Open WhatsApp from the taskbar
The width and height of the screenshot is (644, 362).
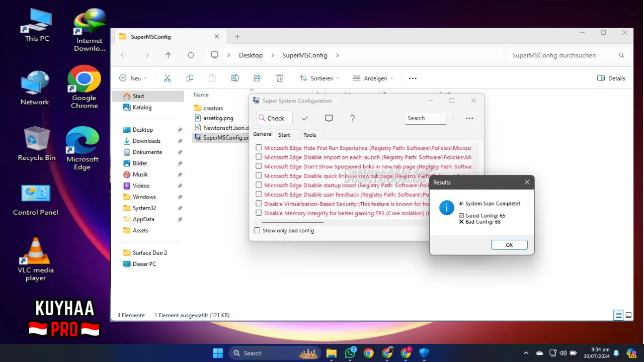point(350,353)
